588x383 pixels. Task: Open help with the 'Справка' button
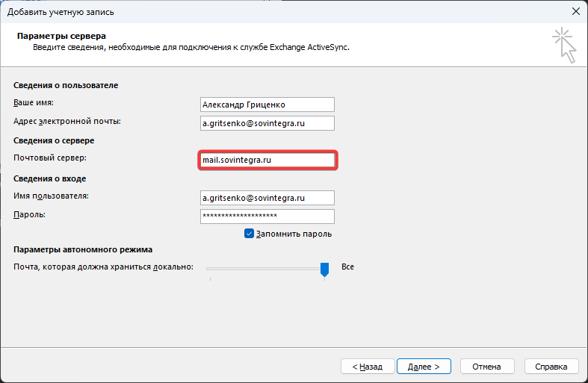(x=551, y=367)
